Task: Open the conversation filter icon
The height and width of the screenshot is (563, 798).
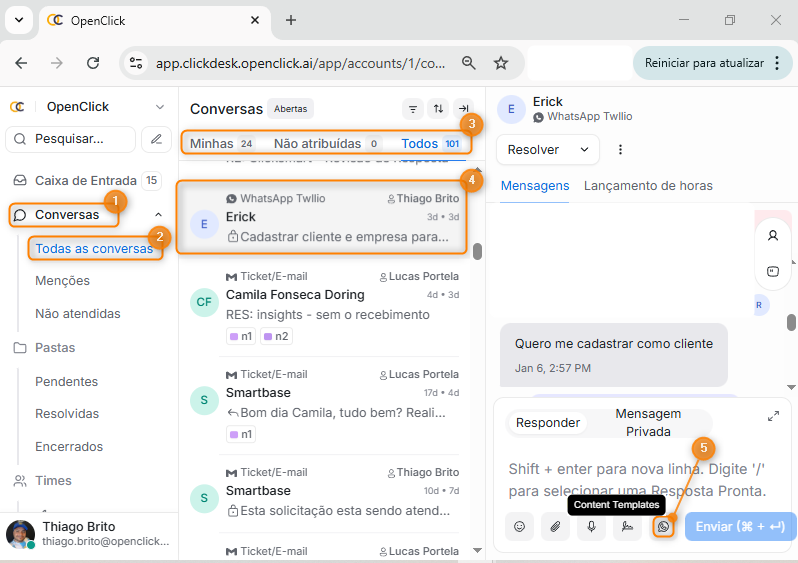Action: click(x=413, y=109)
